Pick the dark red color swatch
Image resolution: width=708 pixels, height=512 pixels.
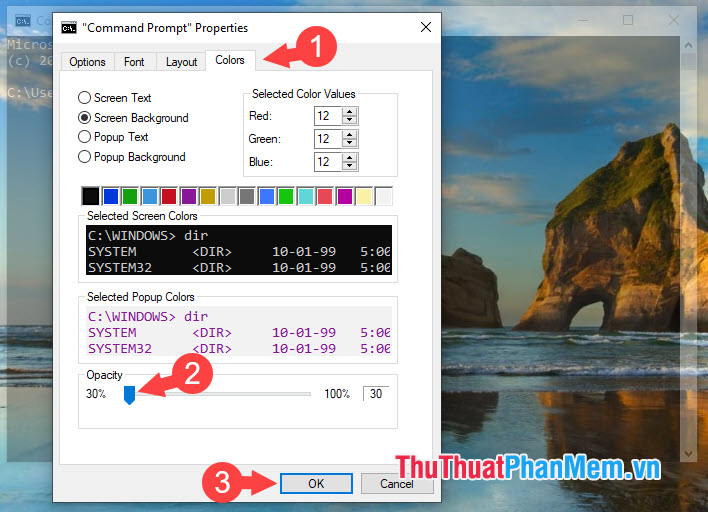tap(169, 196)
